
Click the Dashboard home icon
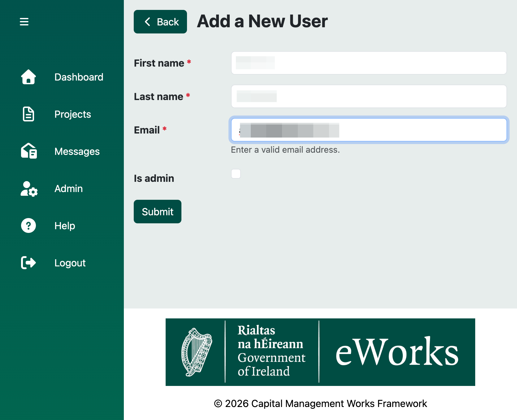[x=28, y=77]
